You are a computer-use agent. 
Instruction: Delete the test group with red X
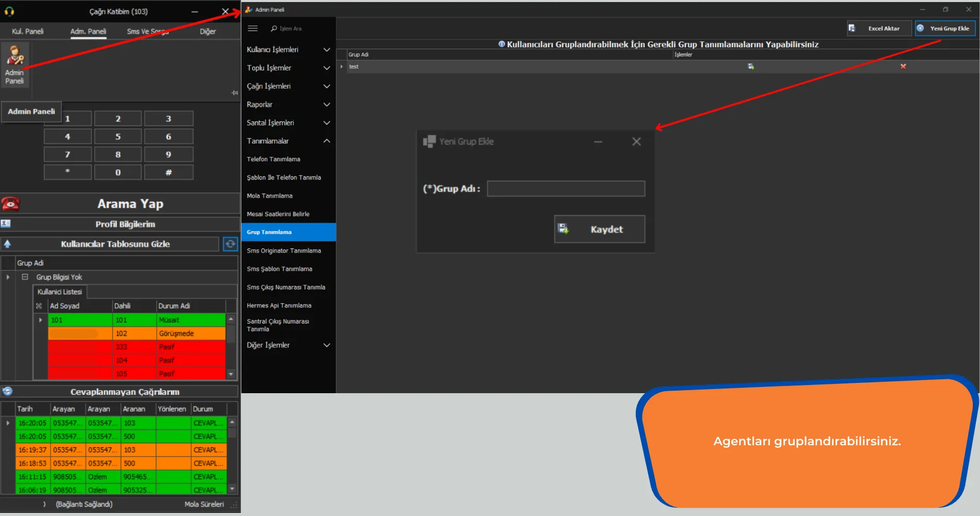(x=903, y=67)
